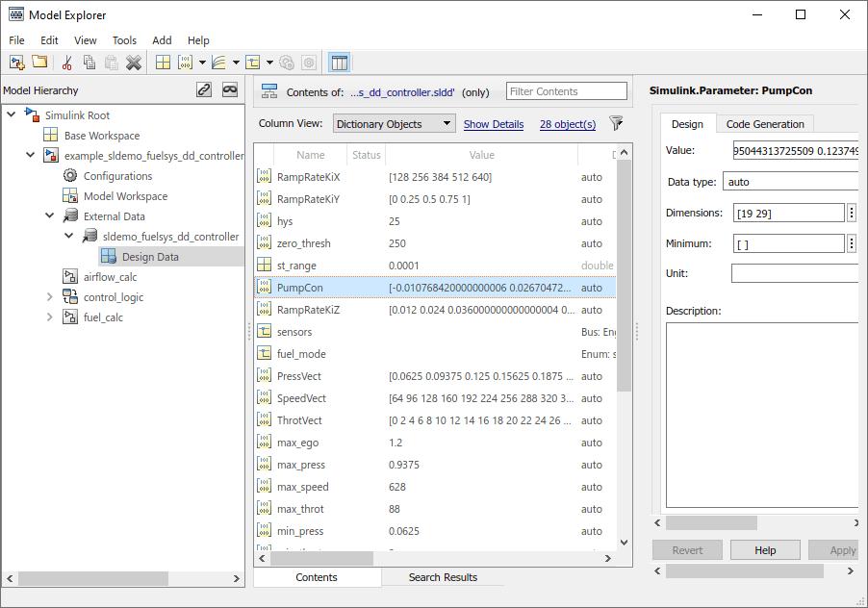This screenshot has height=608, width=868.
Task: Click the mask icon in Model Hierarchy
Action: (x=230, y=89)
